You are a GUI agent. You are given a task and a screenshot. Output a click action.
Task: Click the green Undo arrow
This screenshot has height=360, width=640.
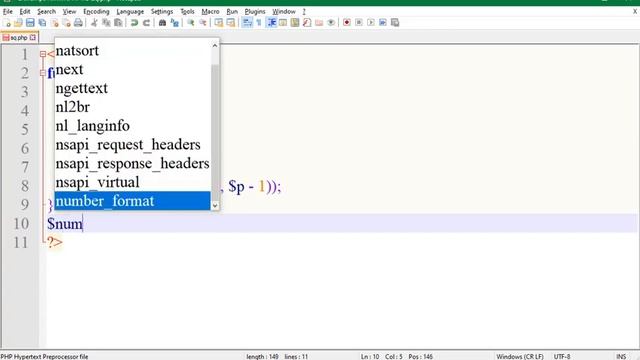tap(134, 23)
